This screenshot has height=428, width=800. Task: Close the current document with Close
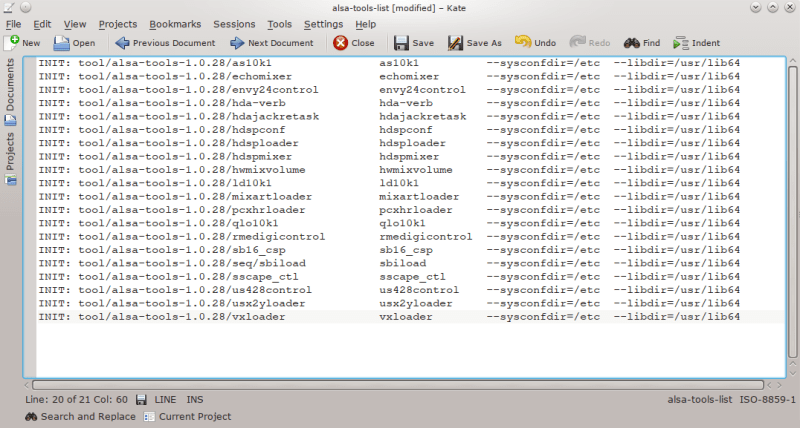(x=354, y=43)
